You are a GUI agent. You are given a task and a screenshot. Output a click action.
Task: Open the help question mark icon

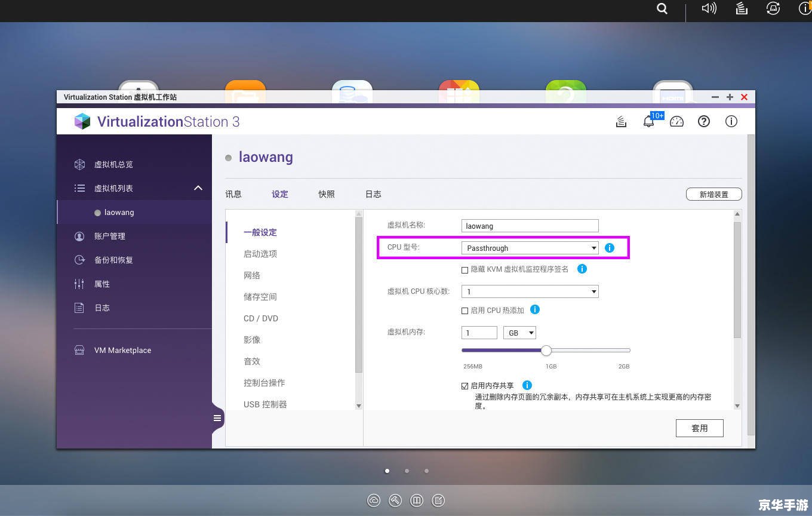pyautogui.click(x=704, y=121)
